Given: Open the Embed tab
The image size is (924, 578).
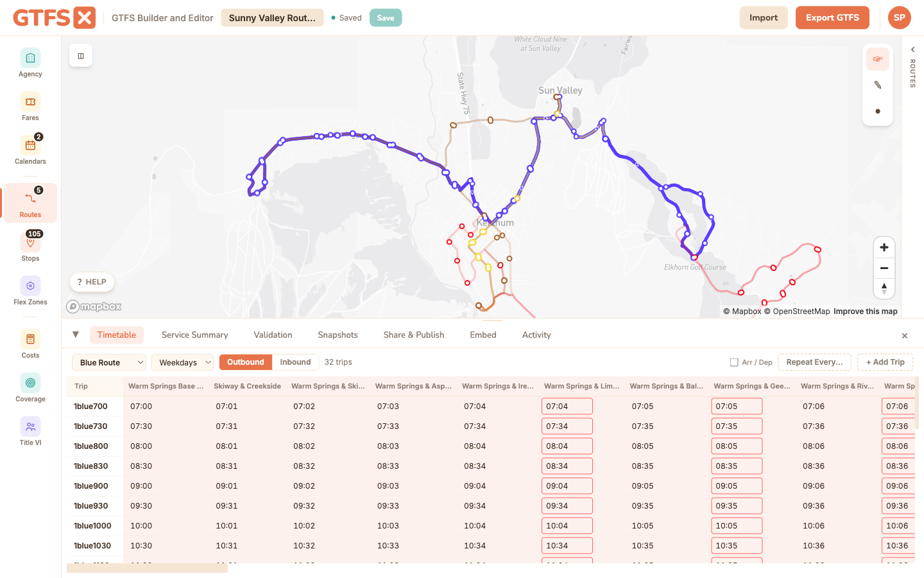Looking at the screenshot, I should [483, 335].
